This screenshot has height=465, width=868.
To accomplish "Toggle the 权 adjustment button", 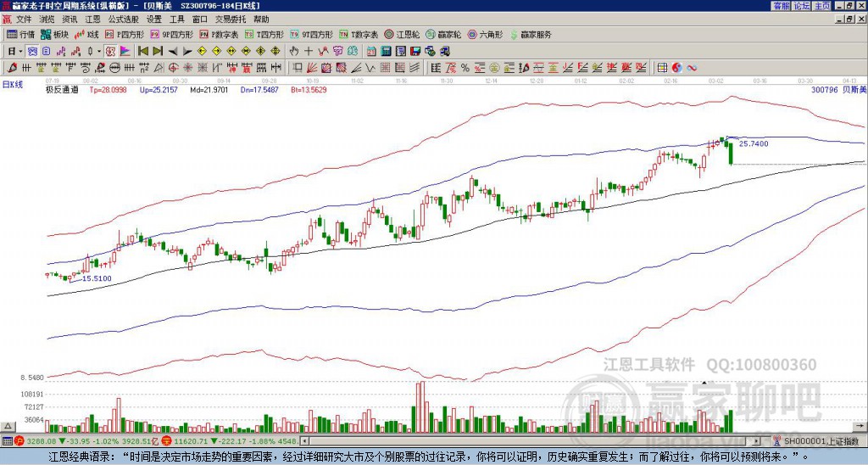I will [x=110, y=52].
